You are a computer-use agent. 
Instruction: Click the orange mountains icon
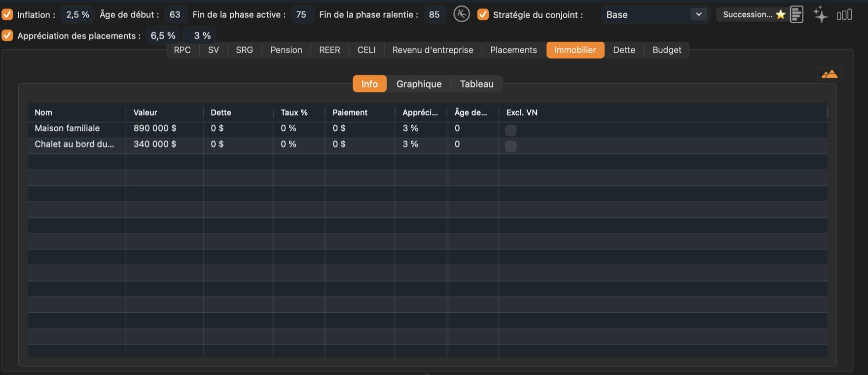(x=830, y=75)
